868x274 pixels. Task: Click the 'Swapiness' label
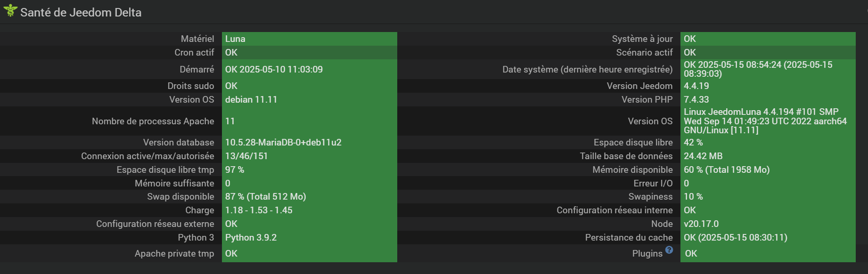(651, 196)
